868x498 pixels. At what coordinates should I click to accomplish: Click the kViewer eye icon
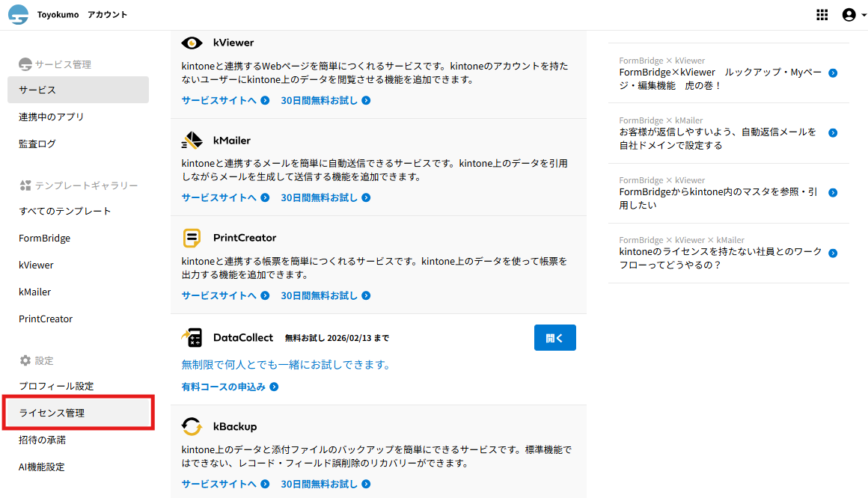(192, 43)
